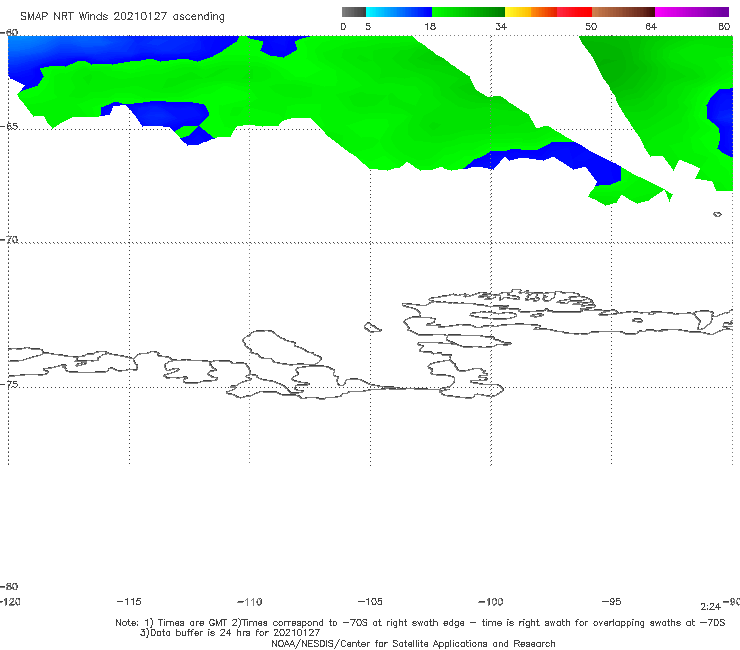The image size is (740, 650).
Task: Click the latitude axis label '-70'
Action: tap(9, 240)
